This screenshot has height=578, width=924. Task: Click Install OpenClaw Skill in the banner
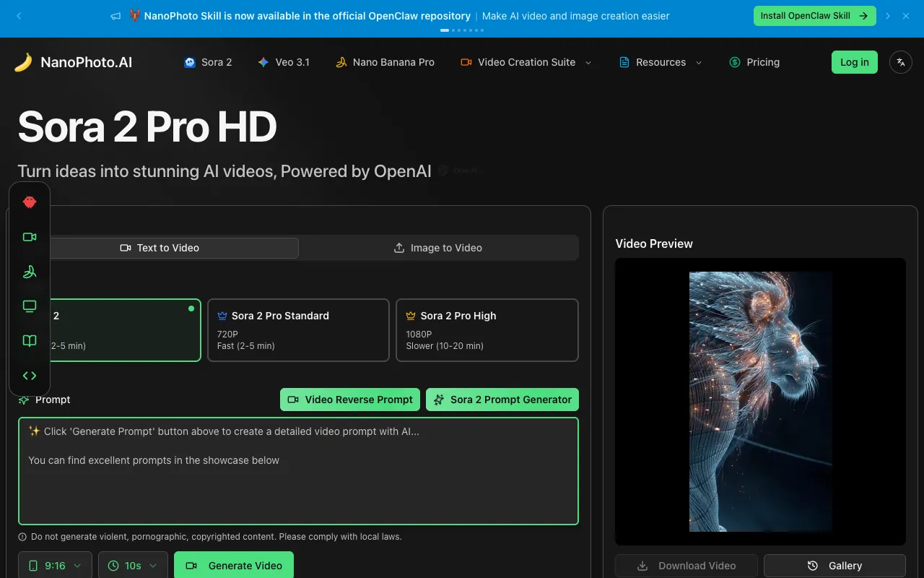point(814,15)
